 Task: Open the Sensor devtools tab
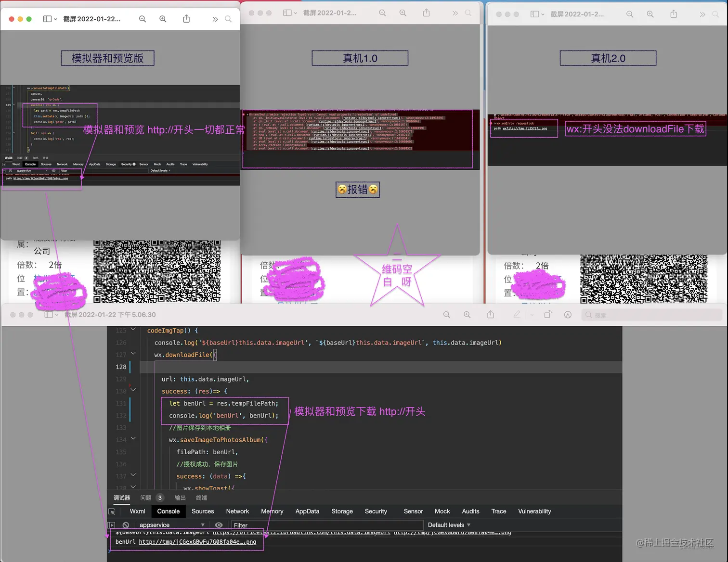click(413, 511)
